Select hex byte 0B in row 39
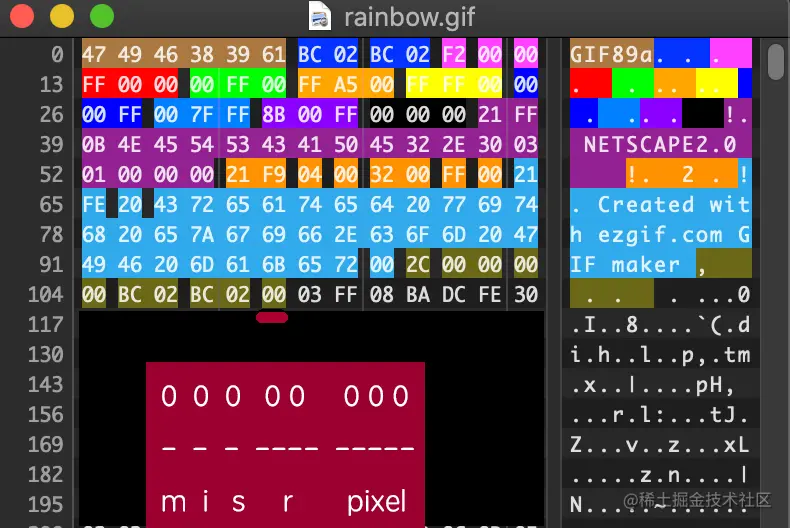 coord(94,145)
